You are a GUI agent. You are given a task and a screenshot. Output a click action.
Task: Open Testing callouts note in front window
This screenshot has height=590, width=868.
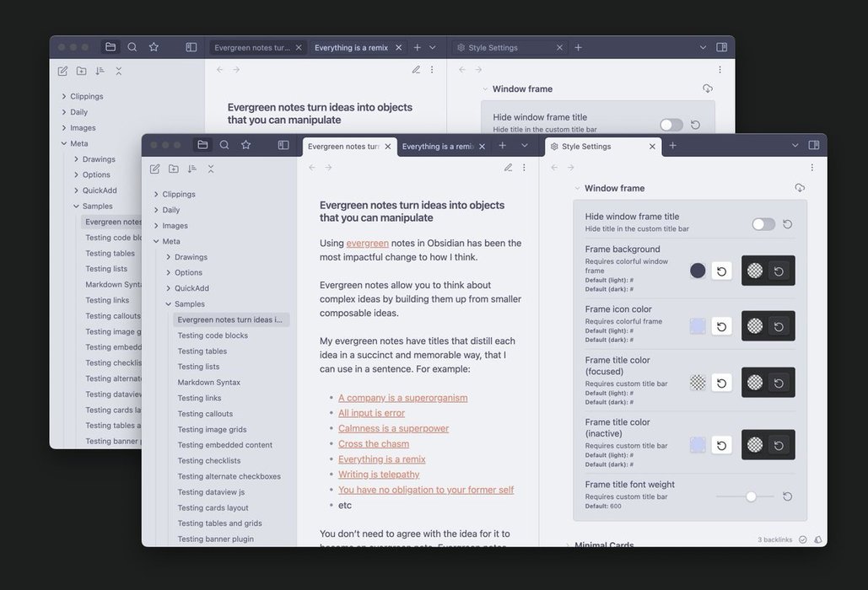tap(205, 414)
